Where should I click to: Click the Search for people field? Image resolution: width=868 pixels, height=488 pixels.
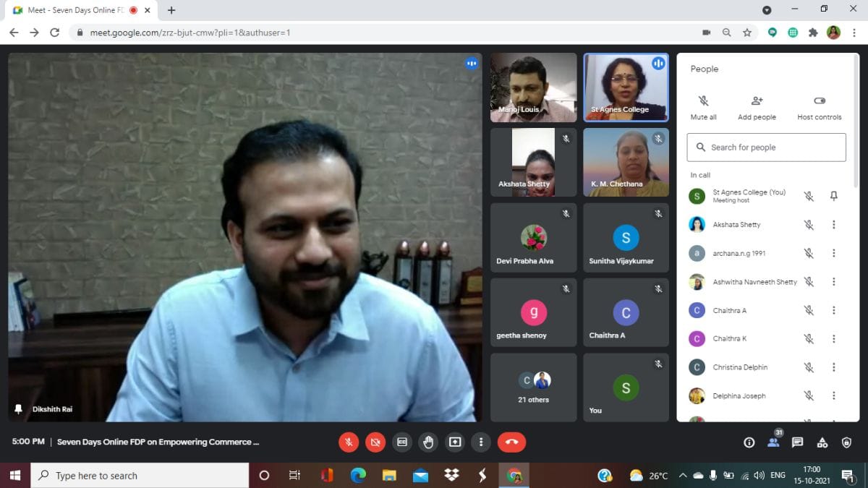766,147
